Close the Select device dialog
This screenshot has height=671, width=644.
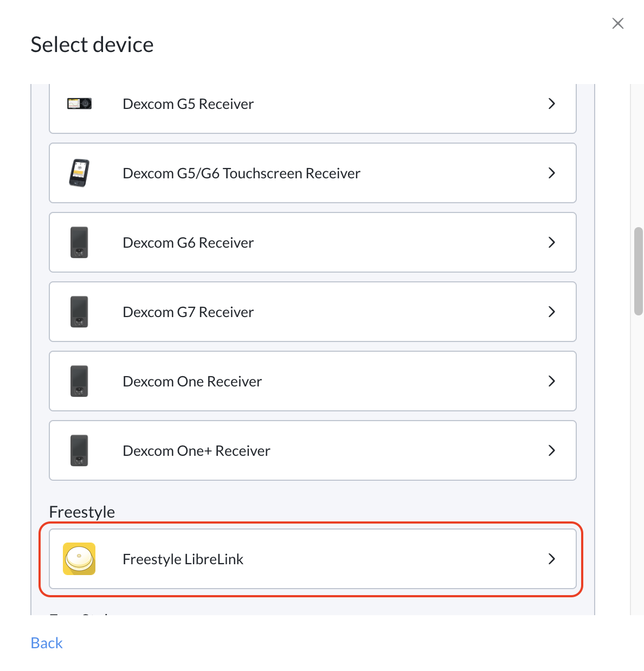tap(618, 23)
